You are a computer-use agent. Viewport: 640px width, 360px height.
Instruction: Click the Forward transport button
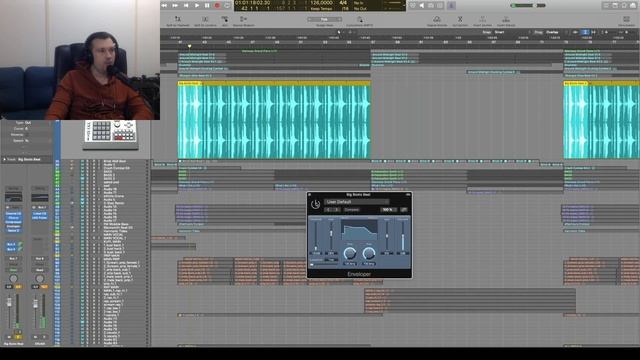click(175, 5)
